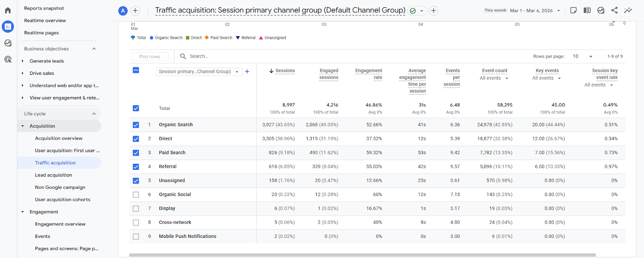Open the Rows per page dropdown

[583, 56]
